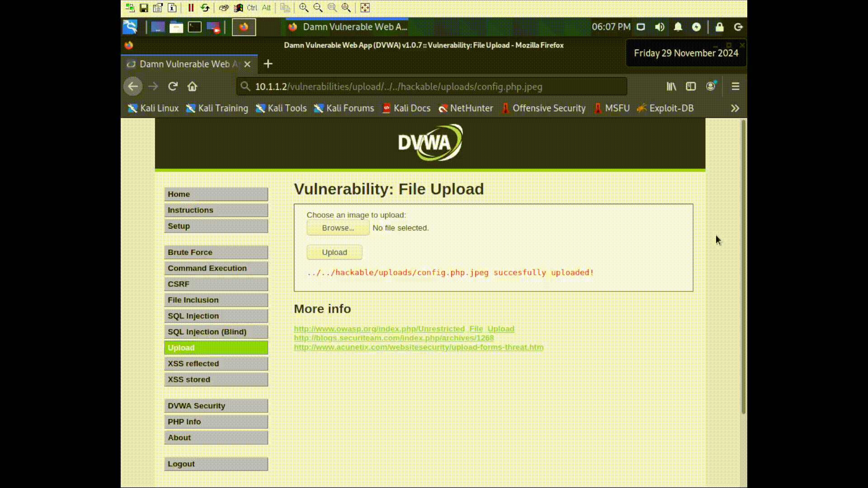
Task: Click the Firefox reload page icon
Action: [173, 86]
